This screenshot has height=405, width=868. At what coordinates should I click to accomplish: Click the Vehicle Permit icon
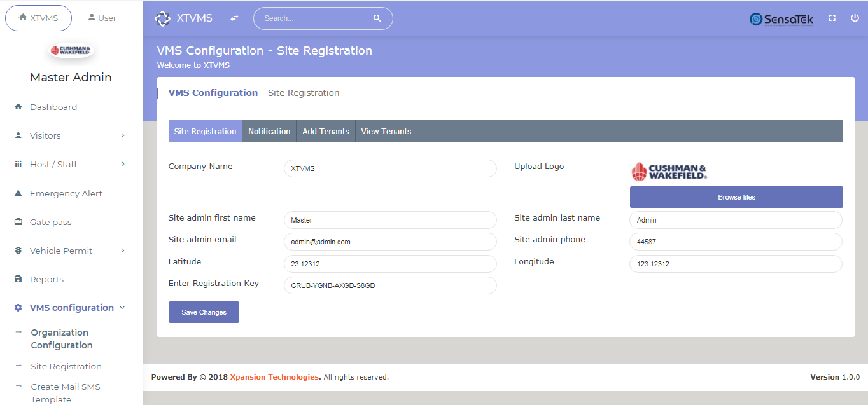coord(18,251)
